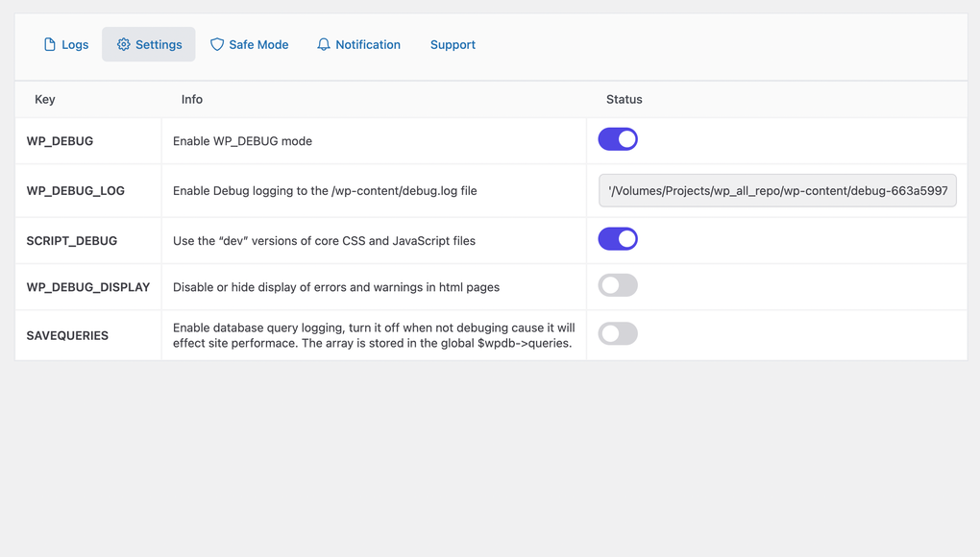
Task: Click the SAVEQUERIES description text
Action: tap(373, 335)
